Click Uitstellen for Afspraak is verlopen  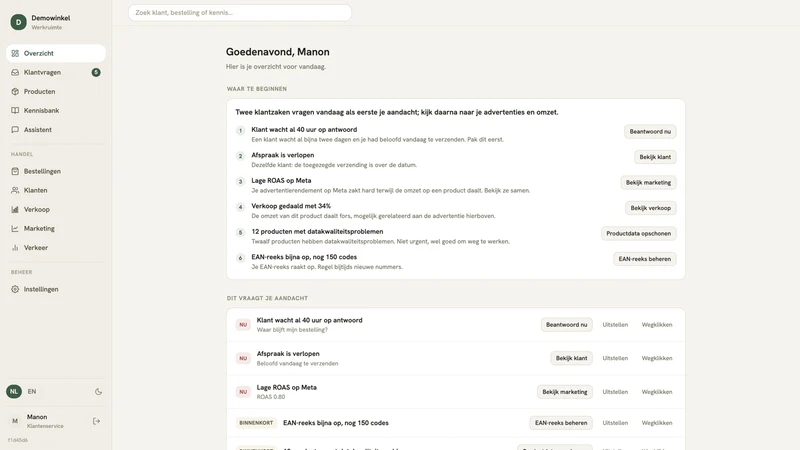pyautogui.click(x=615, y=358)
